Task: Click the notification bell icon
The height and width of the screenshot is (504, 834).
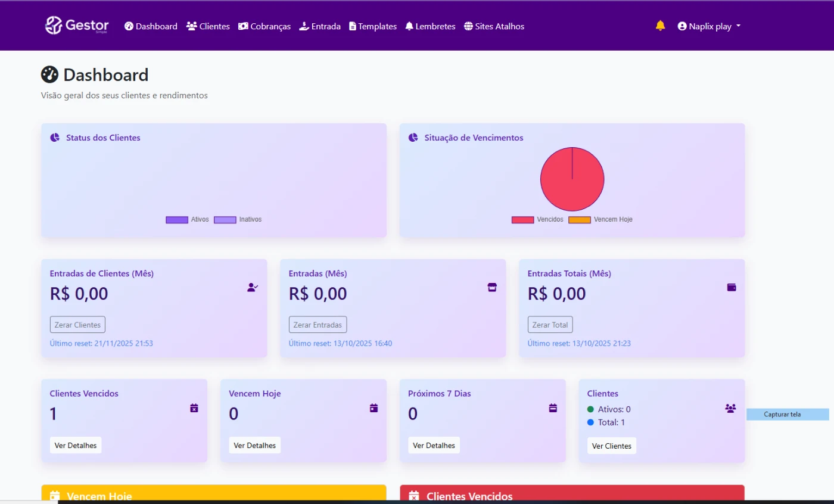Action: pyautogui.click(x=660, y=26)
